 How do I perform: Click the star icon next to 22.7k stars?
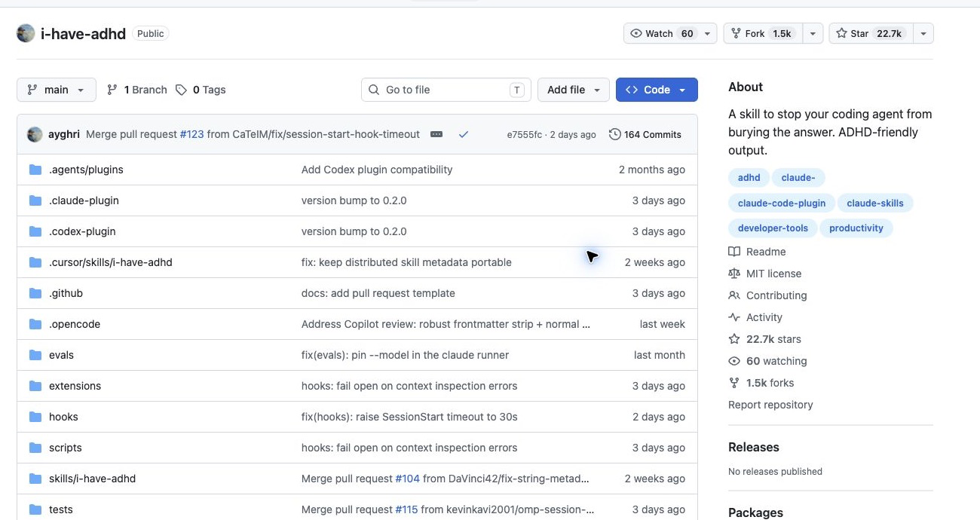click(734, 339)
